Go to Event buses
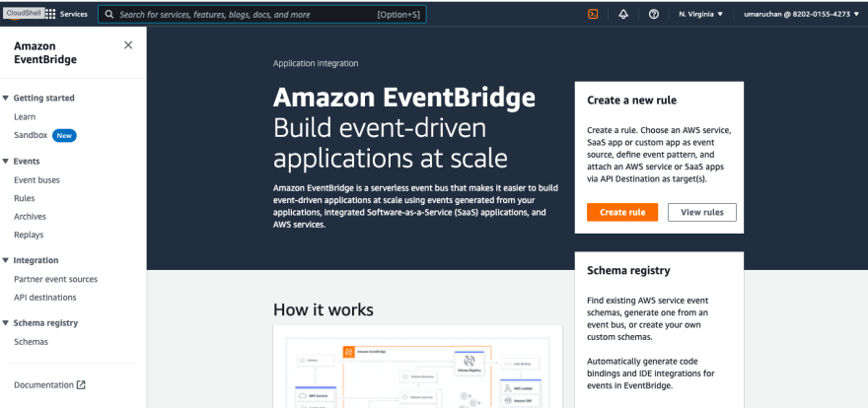 point(36,179)
